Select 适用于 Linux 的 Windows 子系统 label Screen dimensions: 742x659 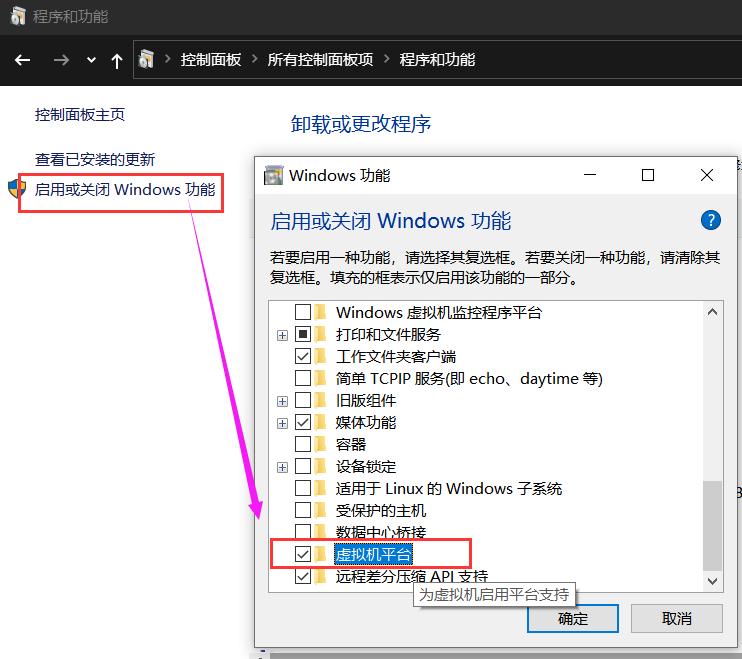(449, 488)
